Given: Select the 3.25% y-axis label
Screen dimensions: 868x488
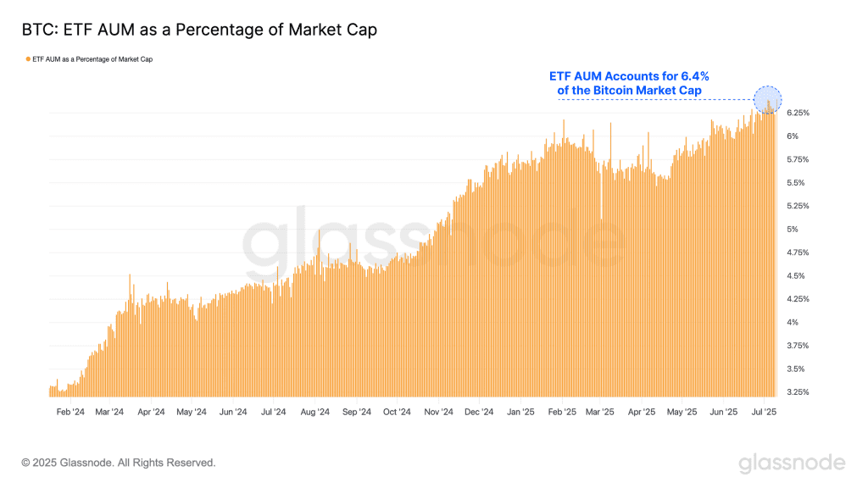Looking at the screenshot, I should point(798,392).
